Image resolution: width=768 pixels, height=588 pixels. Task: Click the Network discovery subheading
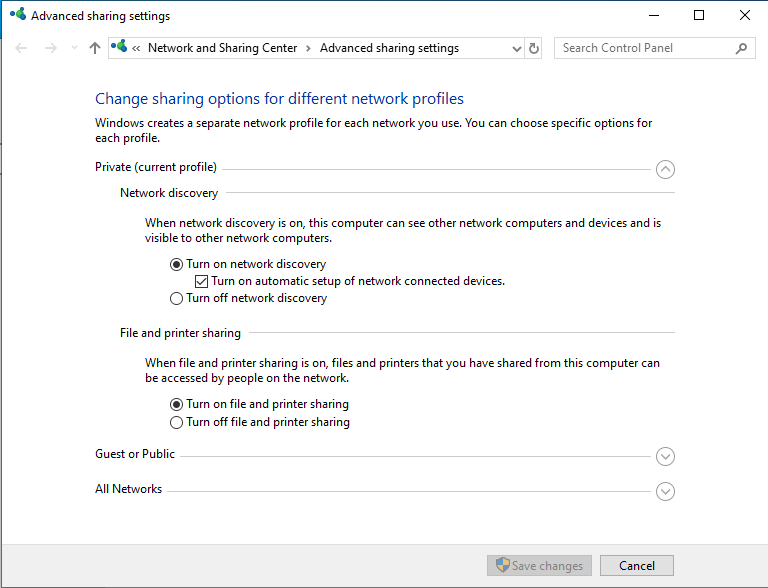tap(169, 193)
